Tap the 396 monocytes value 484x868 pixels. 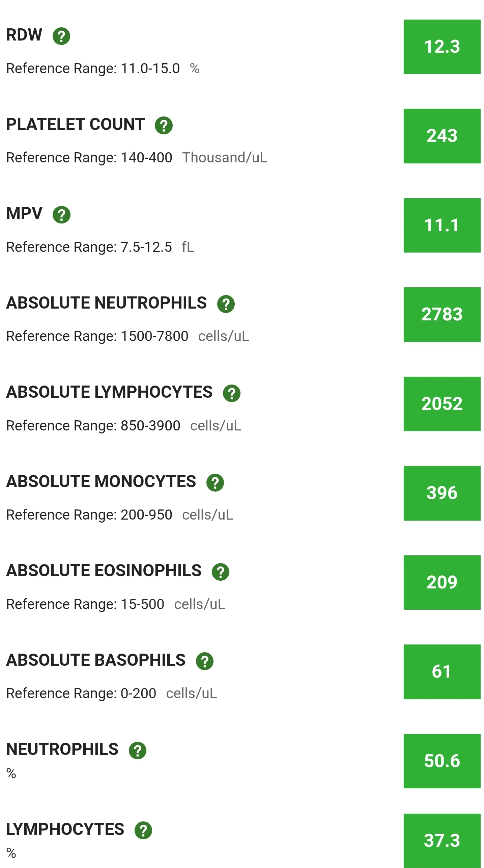pos(442,493)
